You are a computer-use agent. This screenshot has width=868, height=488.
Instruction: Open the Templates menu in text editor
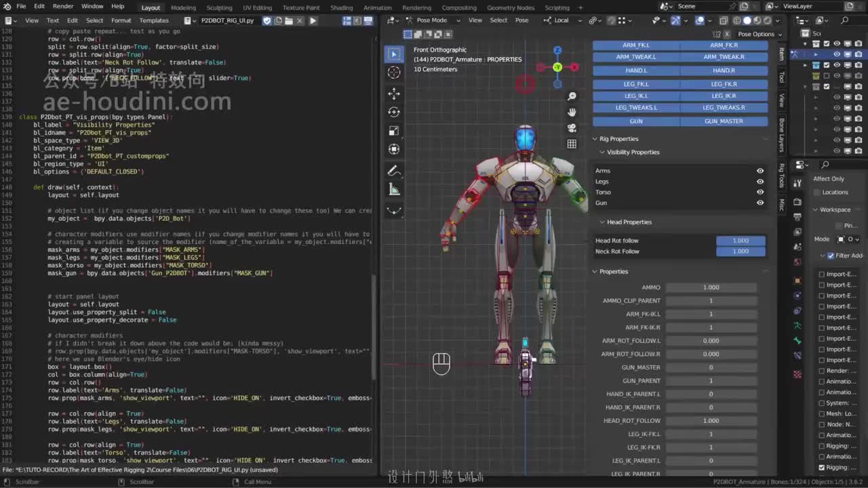(x=154, y=20)
